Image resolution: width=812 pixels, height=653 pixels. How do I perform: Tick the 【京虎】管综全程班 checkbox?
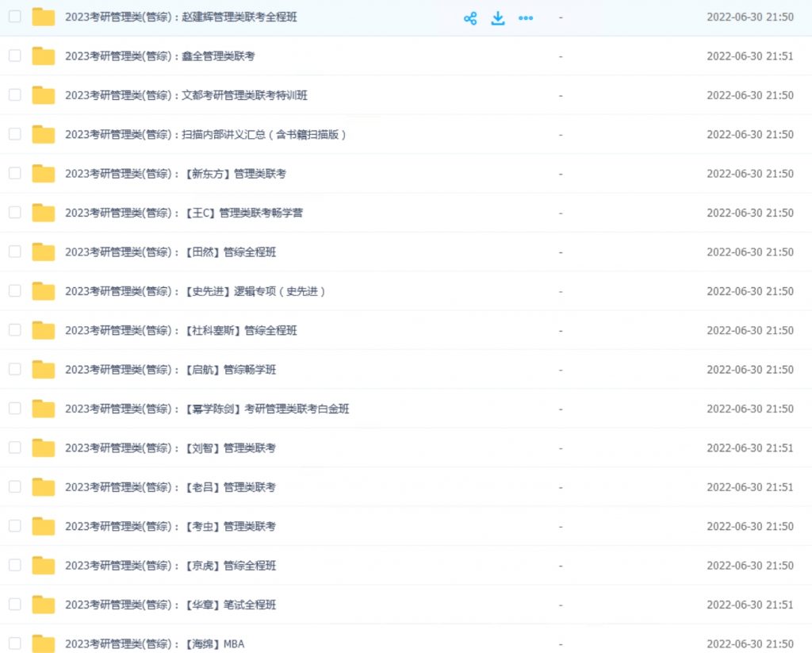coord(15,565)
